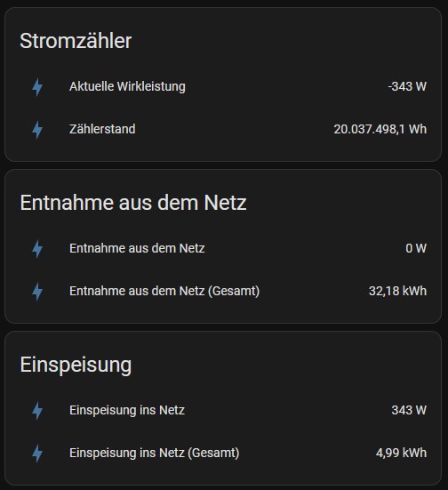Click the flash icon beside Einspeisung ins Netz
This screenshot has width=448, height=490.
tap(37, 410)
